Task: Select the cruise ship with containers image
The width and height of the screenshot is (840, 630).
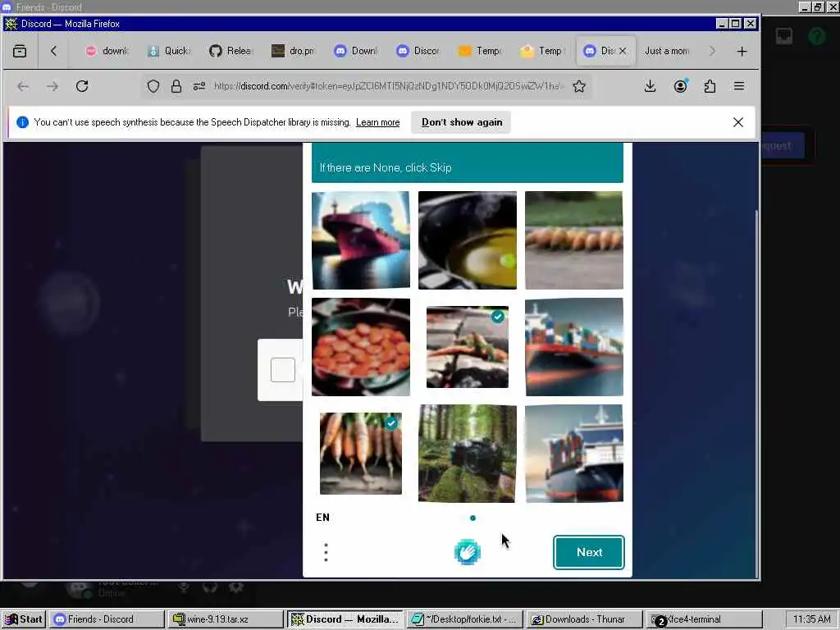Action: 573,453
